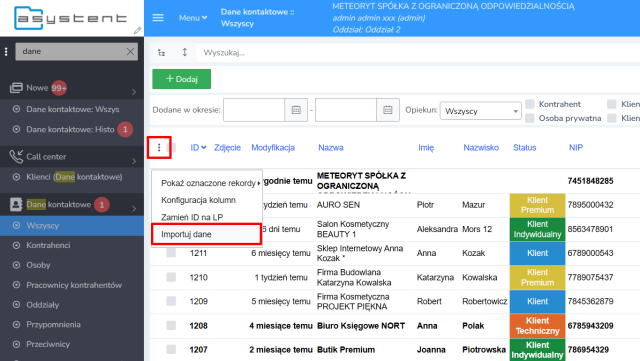Click the Call center phone icon

tap(16, 156)
